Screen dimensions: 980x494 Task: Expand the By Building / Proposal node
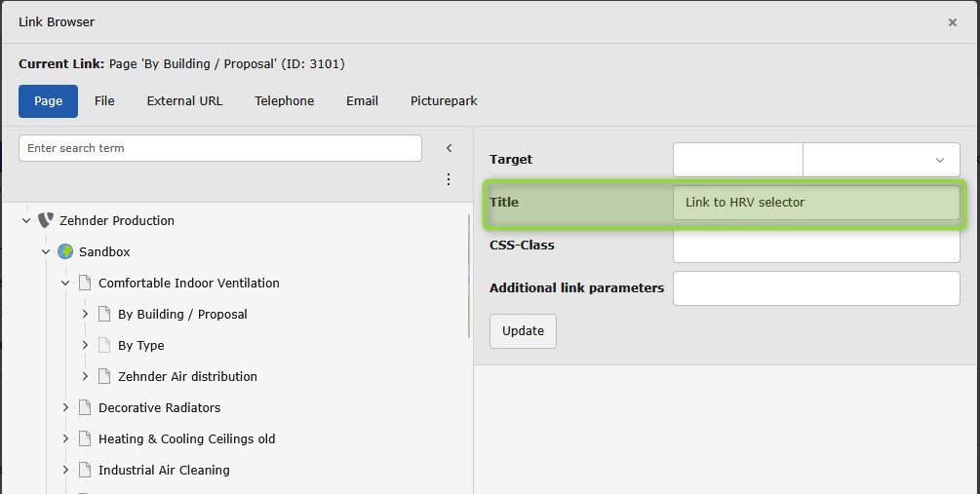tap(85, 314)
